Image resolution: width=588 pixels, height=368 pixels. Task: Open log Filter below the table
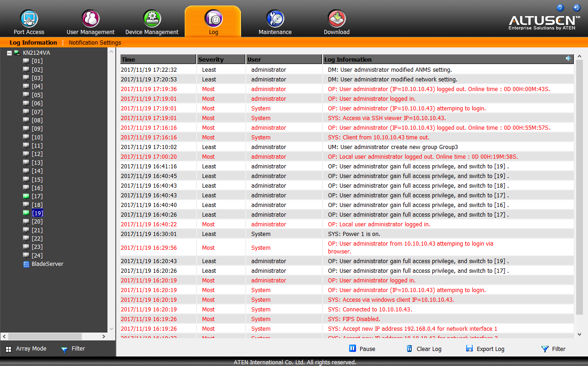tap(553, 349)
